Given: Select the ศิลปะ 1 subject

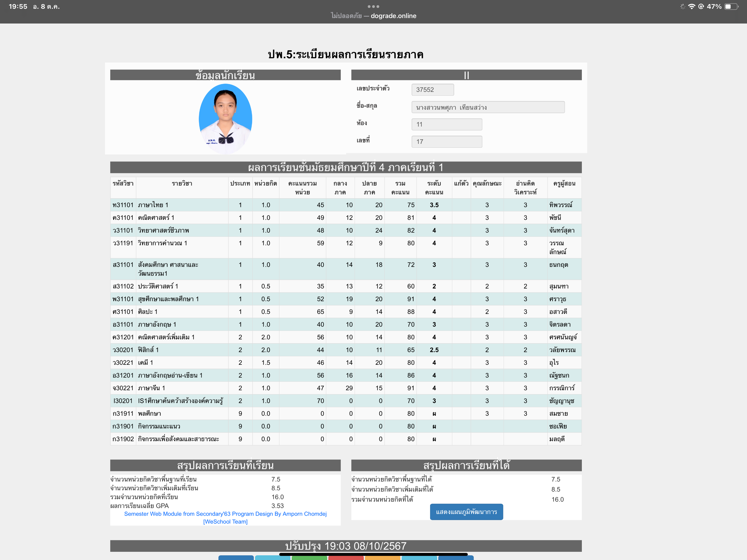Looking at the screenshot, I should tap(148, 312).
